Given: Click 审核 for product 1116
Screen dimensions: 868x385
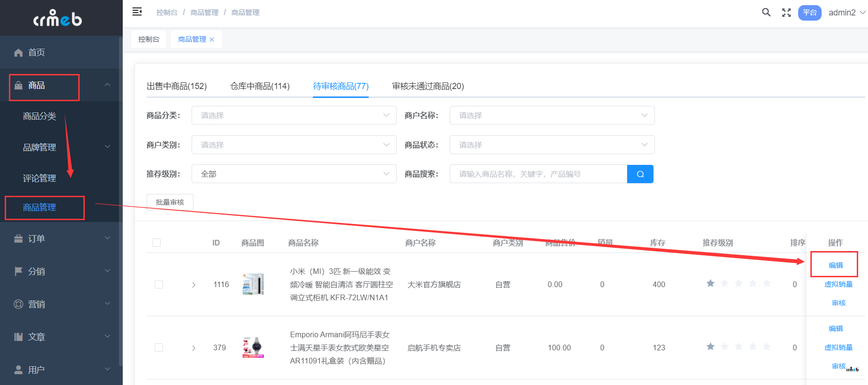Looking at the screenshot, I should [x=838, y=303].
